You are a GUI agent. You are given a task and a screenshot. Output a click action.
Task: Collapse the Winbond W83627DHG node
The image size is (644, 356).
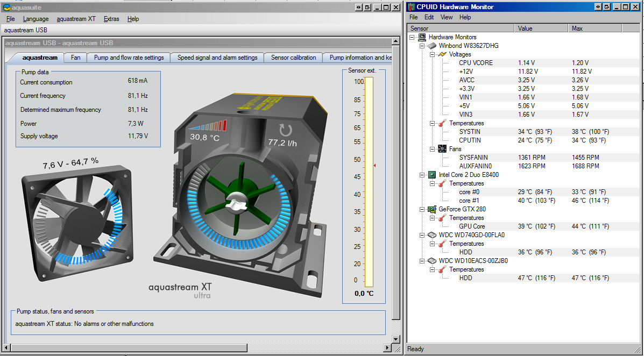click(x=422, y=46)
